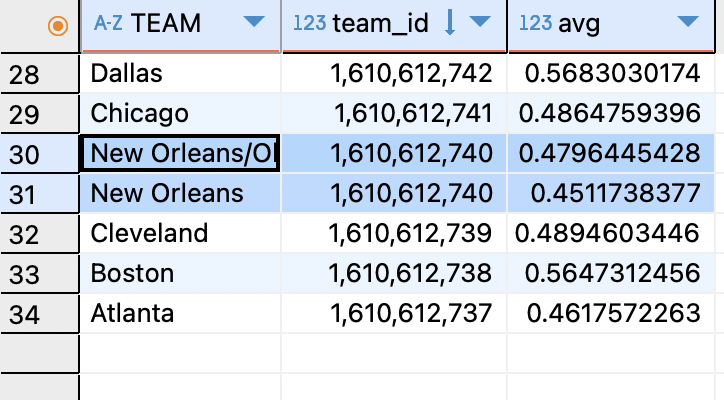Select row number 34

click(40, 314)
